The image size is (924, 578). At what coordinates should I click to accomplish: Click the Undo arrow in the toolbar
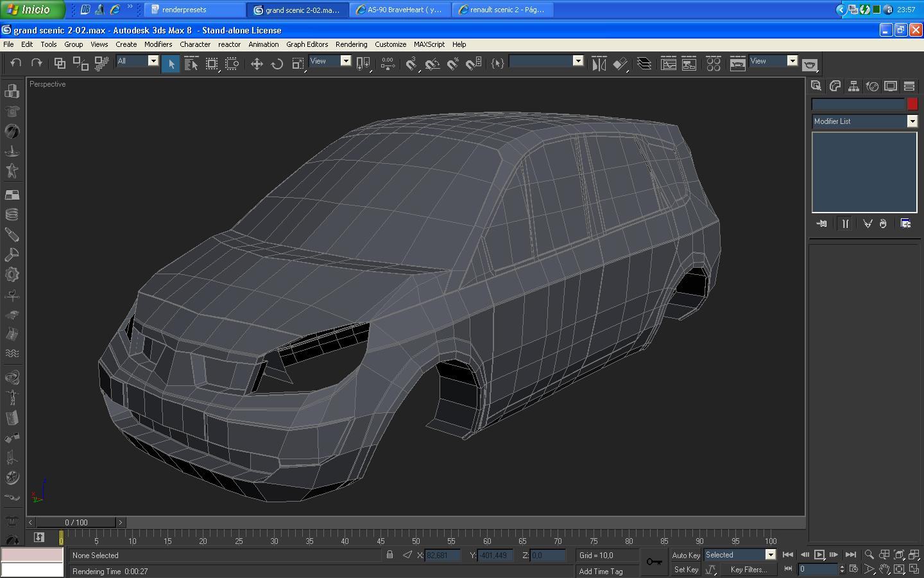point(16,63)
